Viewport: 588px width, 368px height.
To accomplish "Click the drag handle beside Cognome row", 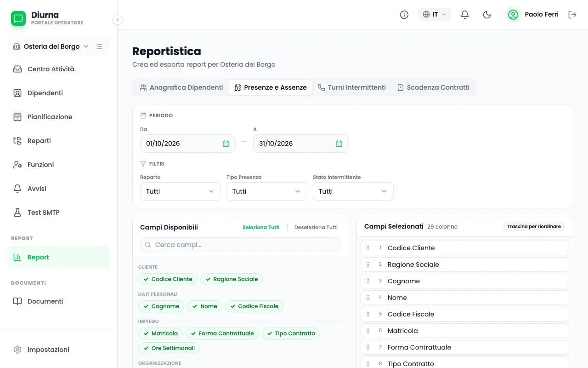I will click(368, 281).
